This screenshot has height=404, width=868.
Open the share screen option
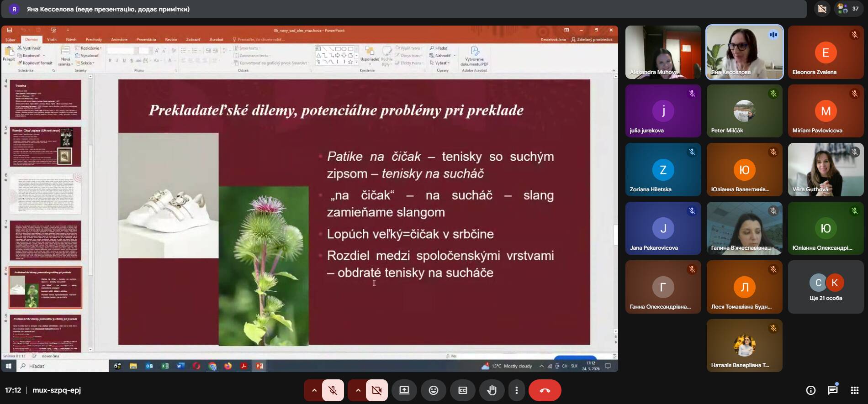(x=404, y=390)
